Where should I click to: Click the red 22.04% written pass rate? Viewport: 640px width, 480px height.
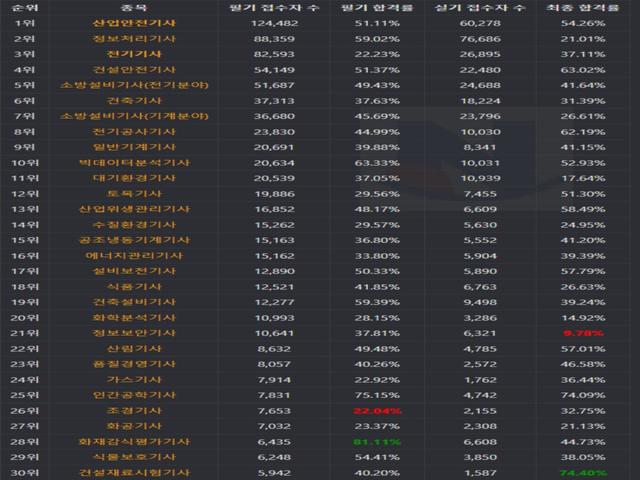click(x=377, y=411)
